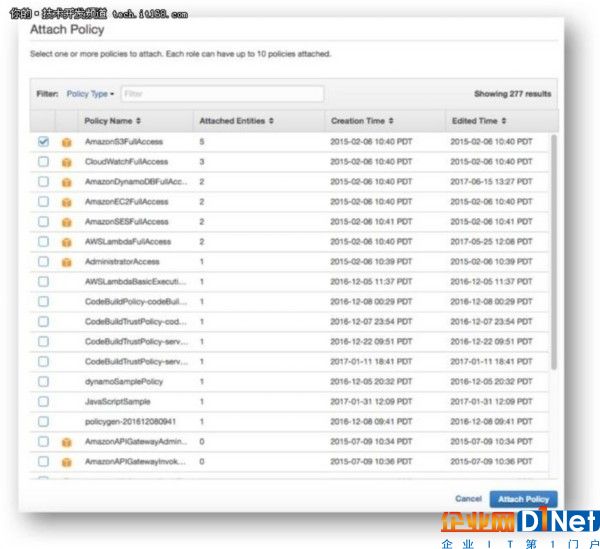Click the 2017-06-15 13:27 PDT edited time
Viewport: 600px width, 549px height.
491,181
